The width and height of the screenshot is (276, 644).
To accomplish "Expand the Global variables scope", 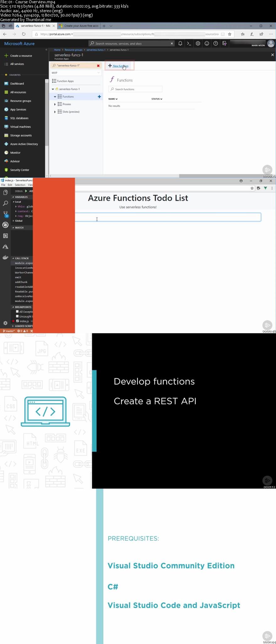I will pos(14,221).
